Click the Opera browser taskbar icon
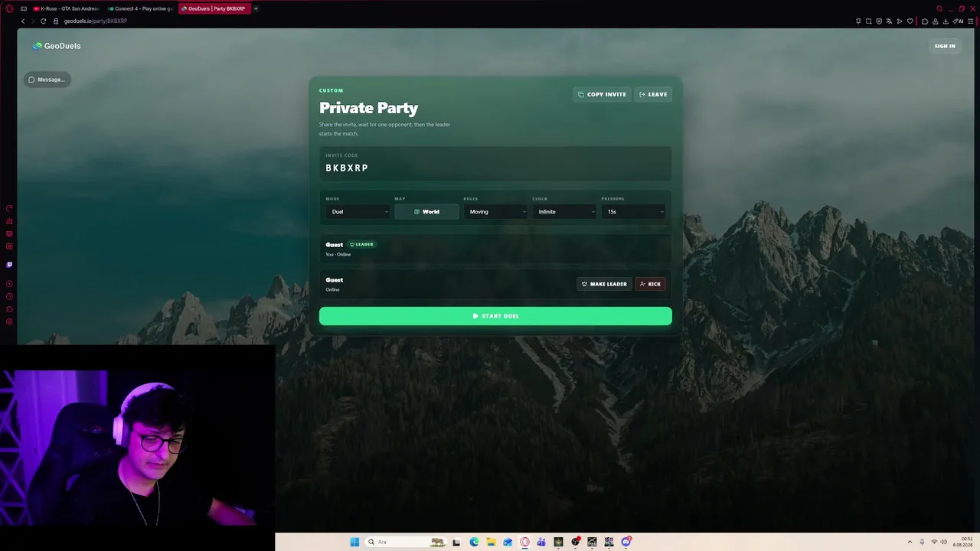The width and height of the screenshot is (980, 551). (524, 542)
